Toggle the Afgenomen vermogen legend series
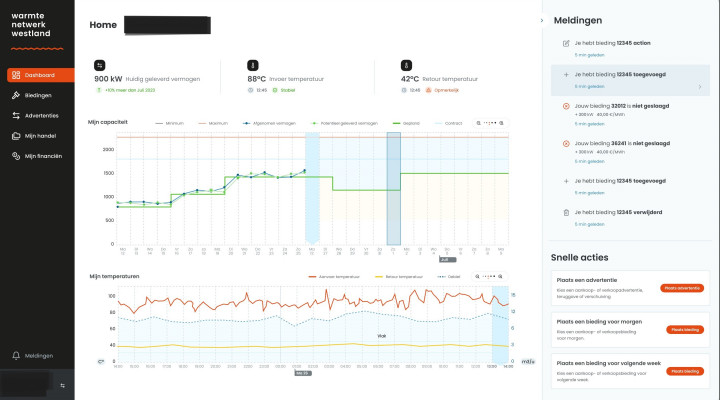This screenshot has height=400, width=720. (x=269, y=123)
